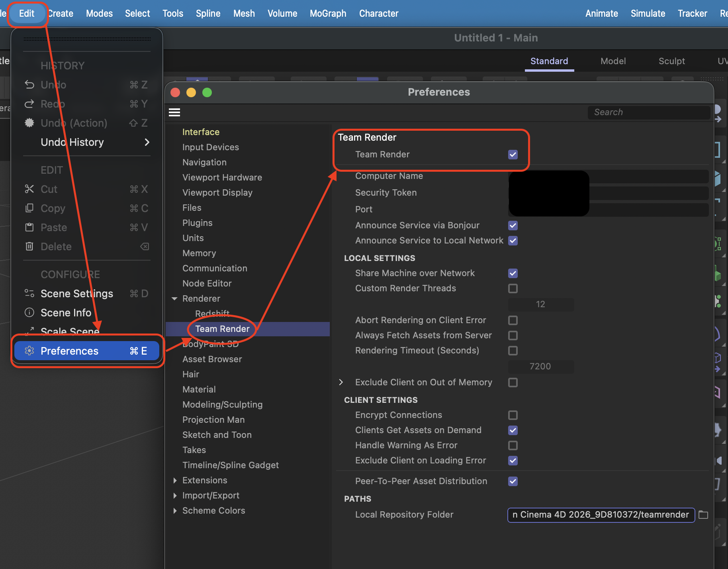This screenshot has height=569, width=728.
Task: Click the Scene Info icon
Action: tap(29, 312)
